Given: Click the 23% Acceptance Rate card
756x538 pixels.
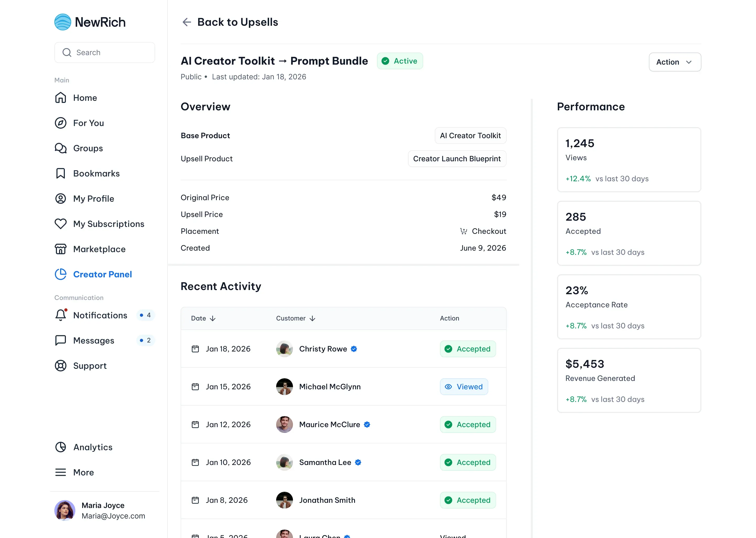Looking at the screenshot, I should tap(629, 307).
